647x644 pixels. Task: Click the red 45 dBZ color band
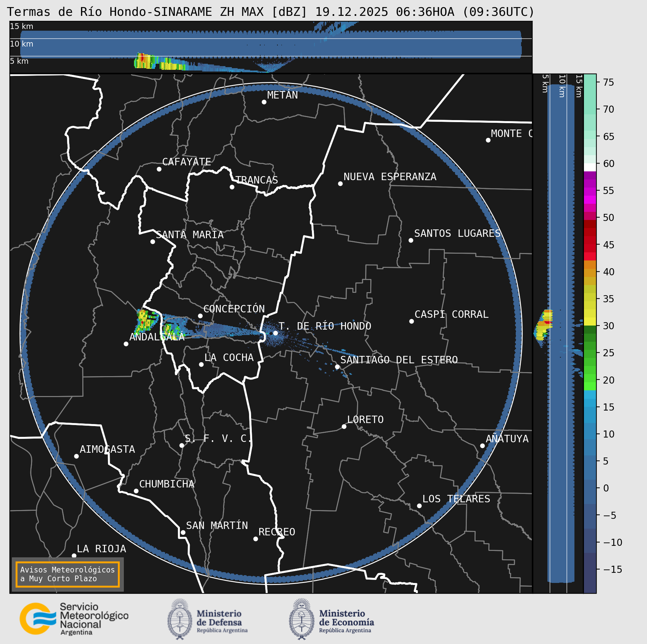pos(590,246)
